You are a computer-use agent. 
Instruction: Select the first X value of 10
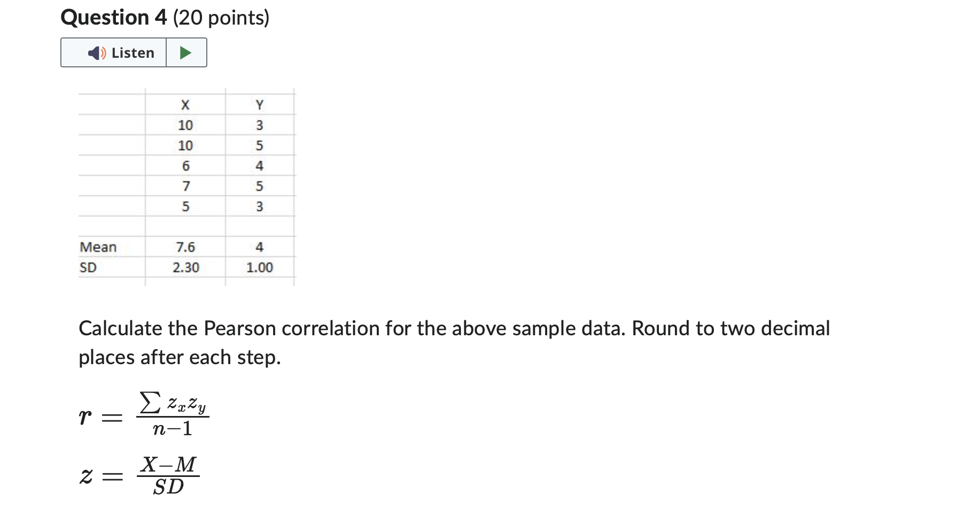pos(185,125)
